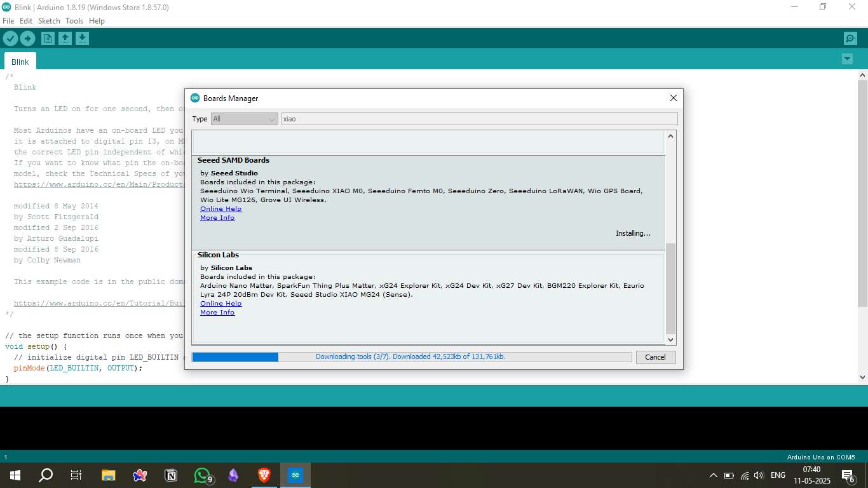Viewport: 868px width, 488px height.
Task: Open Online Help for Silicon Labs
Action: [220, 304]
